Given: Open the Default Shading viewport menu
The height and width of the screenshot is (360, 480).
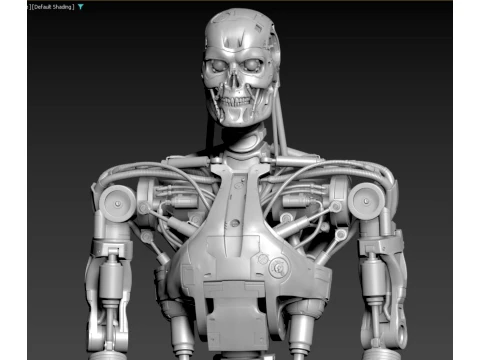Looking at the screenshot, I should (x=53, y=7).
